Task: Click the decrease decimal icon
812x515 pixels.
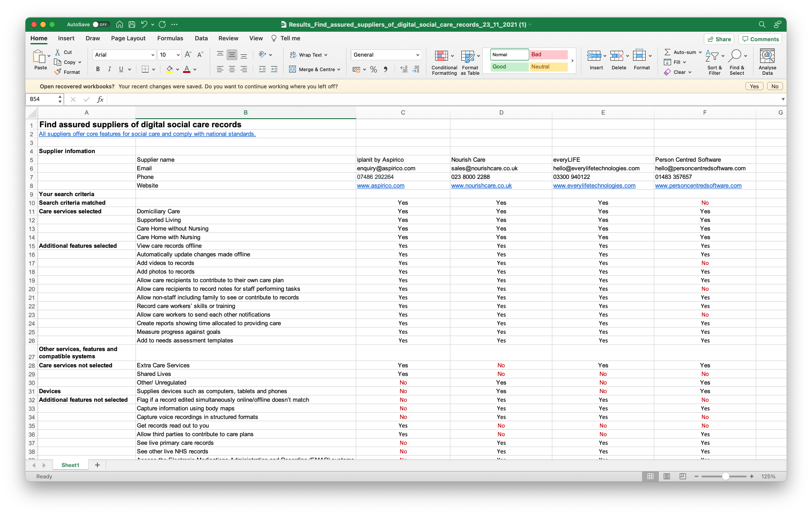Action: 416,69
